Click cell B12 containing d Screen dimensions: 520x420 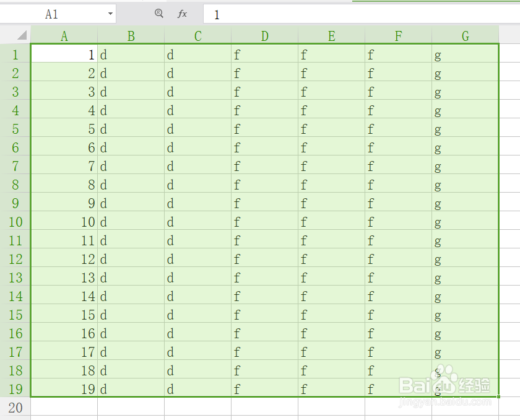click(131, 258)
